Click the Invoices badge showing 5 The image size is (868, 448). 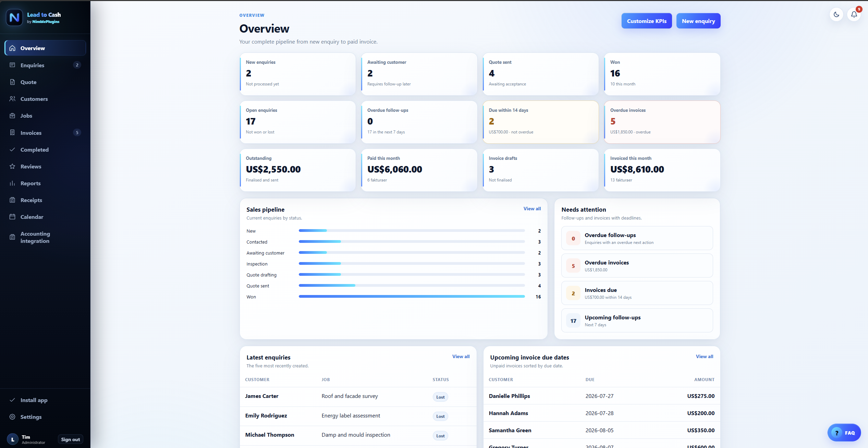(x=77, y=132)
